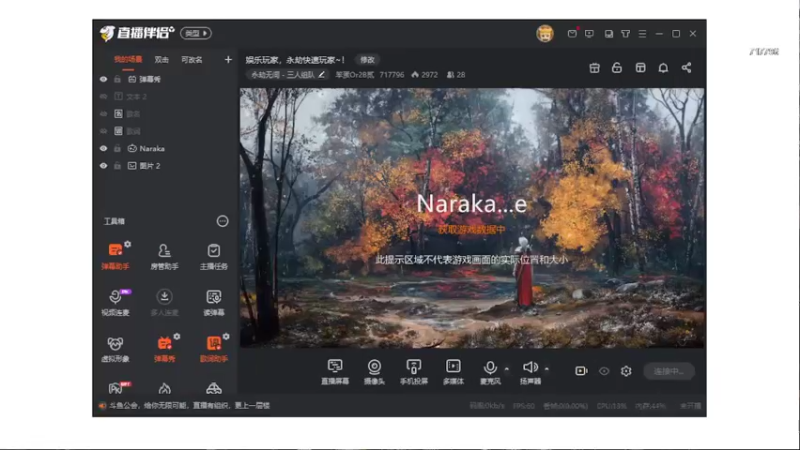Add 手机投屏 phone casting source

[x=414, y=371]
